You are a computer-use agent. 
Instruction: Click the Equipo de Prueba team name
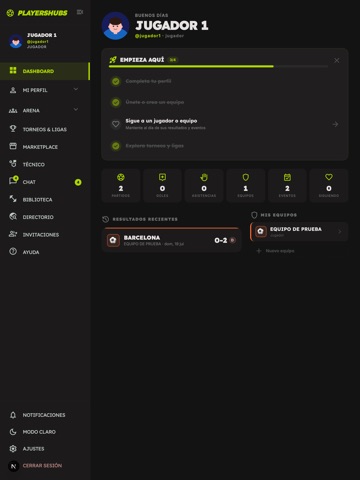pos(296,229)
